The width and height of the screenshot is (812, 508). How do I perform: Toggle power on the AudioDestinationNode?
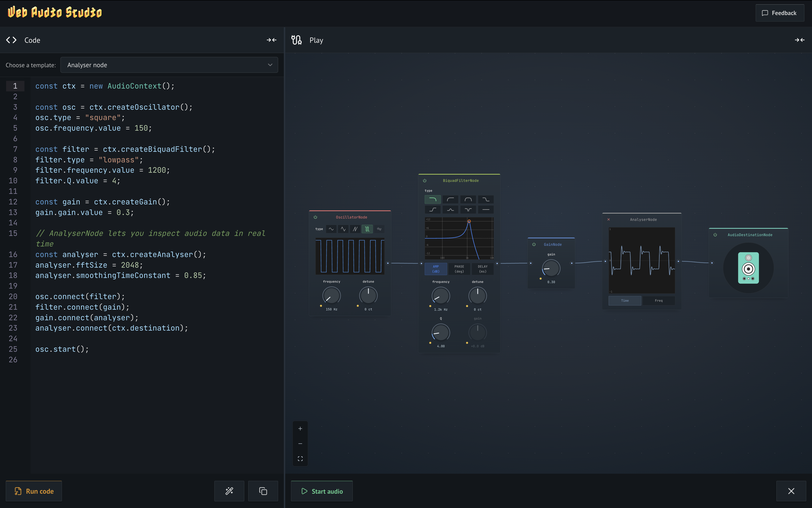pos(715,234)
